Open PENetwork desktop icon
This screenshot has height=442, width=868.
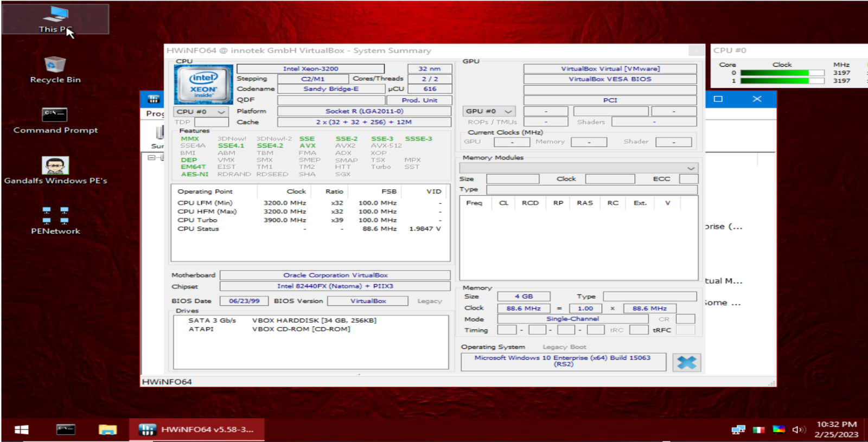coord(55,221)
